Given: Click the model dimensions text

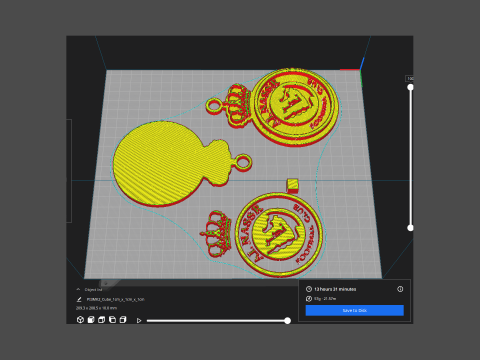Looking at the screenshot, I should pyautogui.click(x=96, y=308).
